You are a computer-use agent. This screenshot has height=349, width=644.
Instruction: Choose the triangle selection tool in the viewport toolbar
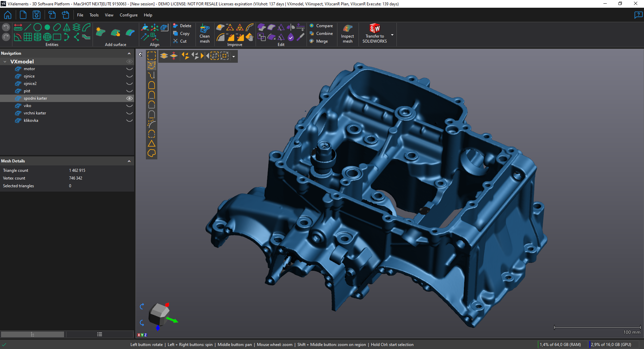click(152, 144)
